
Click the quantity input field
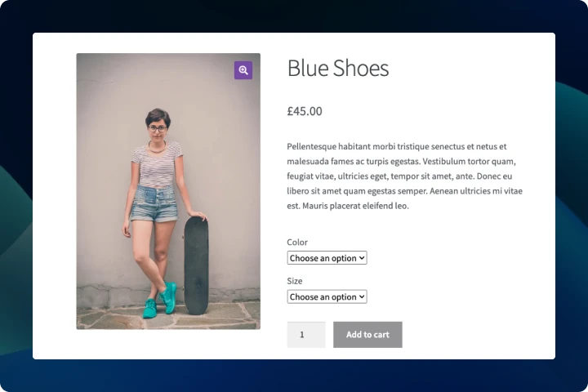click(x=306, y=335)
